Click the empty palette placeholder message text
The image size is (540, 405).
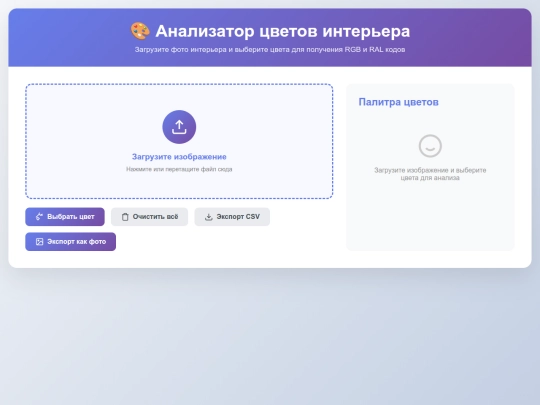[x=430, y=174]
